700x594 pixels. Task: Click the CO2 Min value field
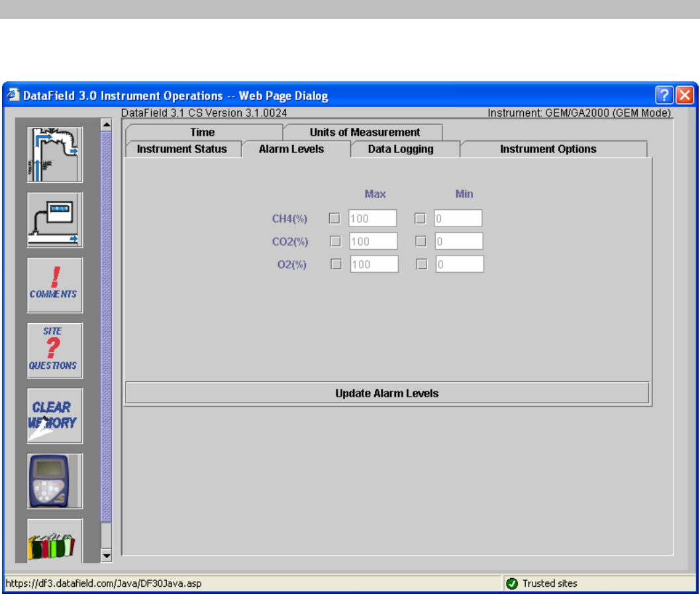pos(459,242)
